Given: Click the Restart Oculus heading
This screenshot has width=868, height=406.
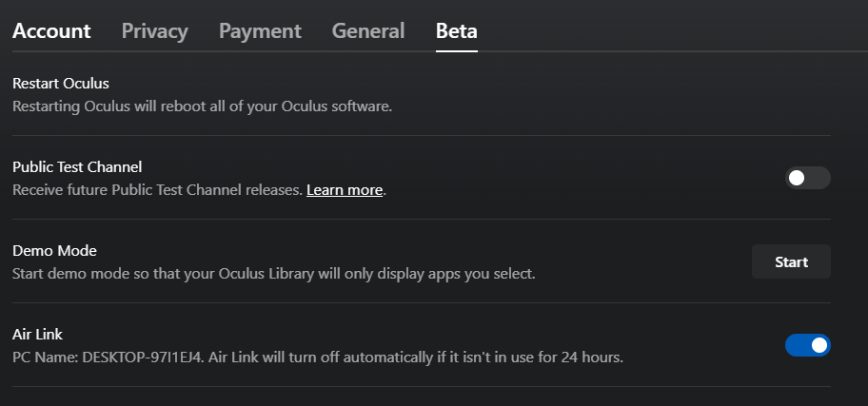Looking at the screenshot, I should tap(61, 84).
